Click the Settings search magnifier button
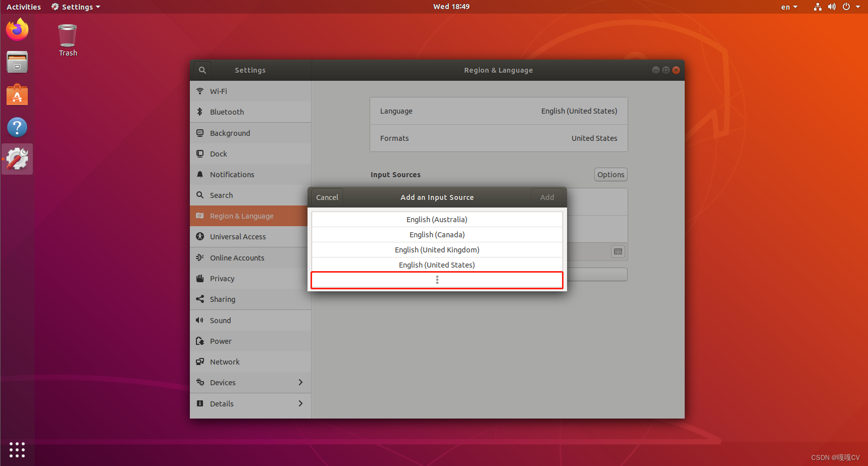Image resolution: width=868 pixels, height=466 pixels. (x=202, y=70)
